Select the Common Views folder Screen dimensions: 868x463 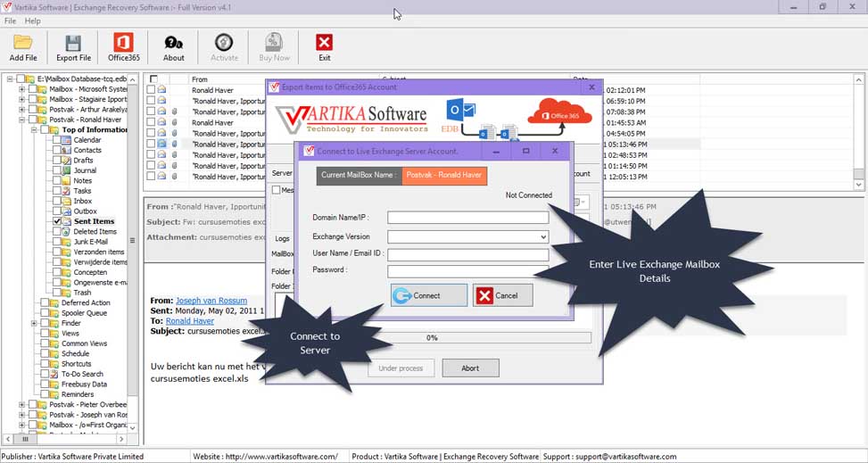point(84,343)
